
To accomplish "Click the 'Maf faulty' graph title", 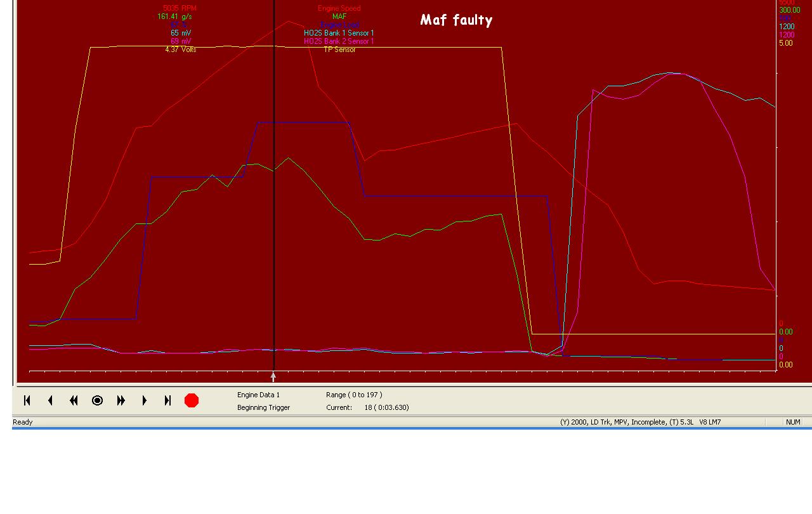I will [456, 20].
